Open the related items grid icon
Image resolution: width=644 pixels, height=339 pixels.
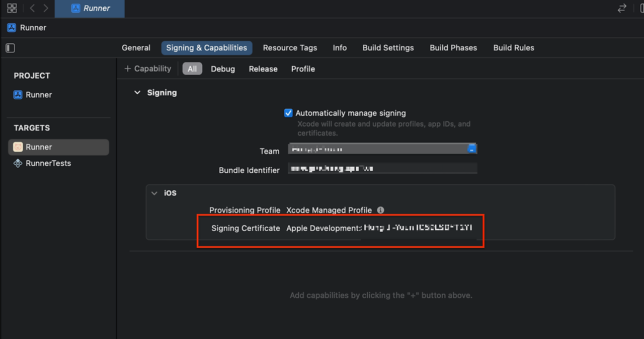point(12,8)
